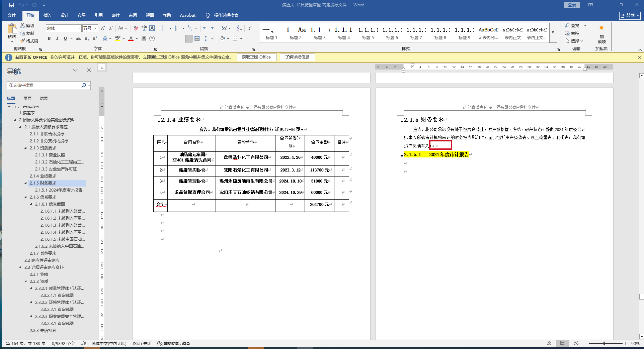644x349 pixels.
Task: Undo the last action
Action: (21, 5)
